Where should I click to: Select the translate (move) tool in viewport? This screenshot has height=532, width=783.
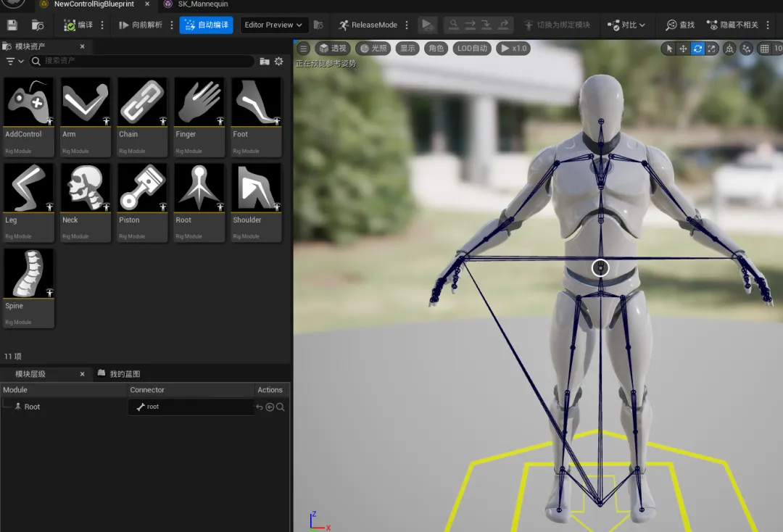coord(683,49)
